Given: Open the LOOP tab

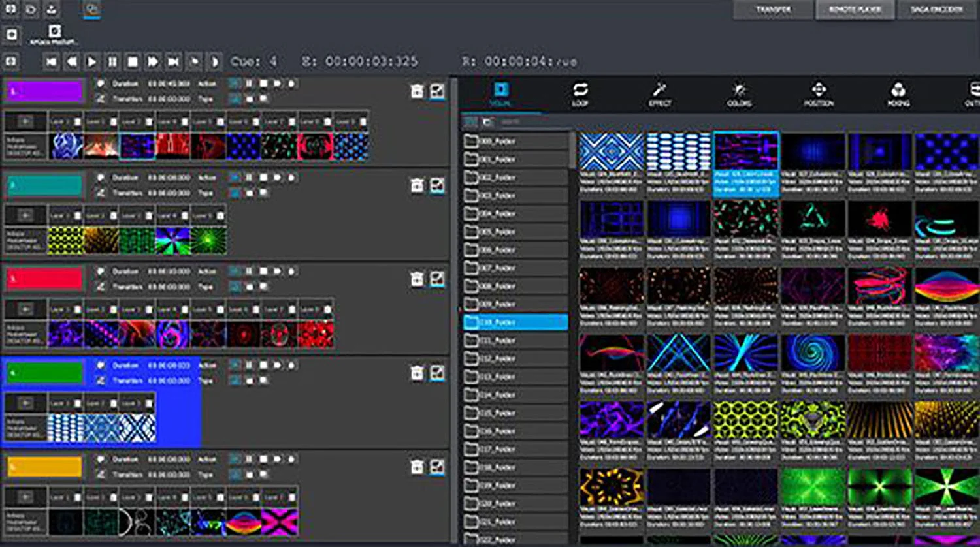Looking at the screenshot, I should (x=580, y=95).
